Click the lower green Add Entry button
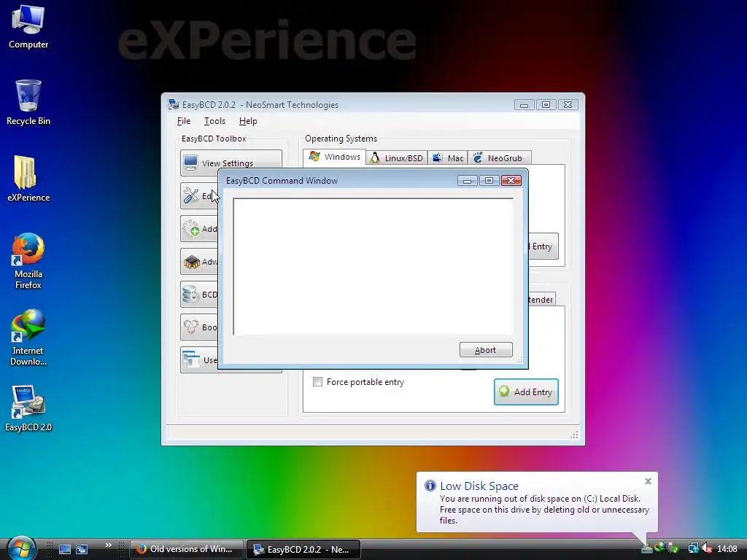747x560 pixels. pos(526,392)
